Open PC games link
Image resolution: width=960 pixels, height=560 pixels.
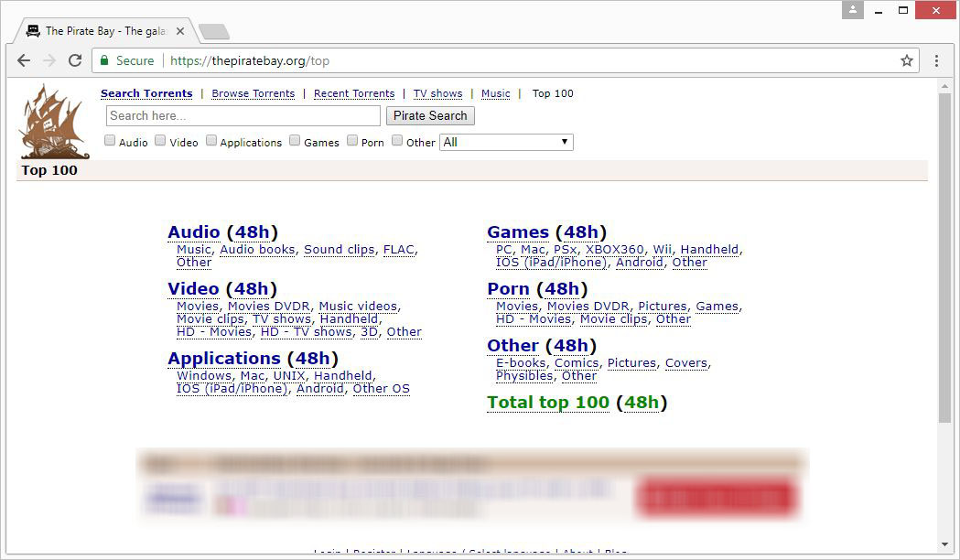504,249
